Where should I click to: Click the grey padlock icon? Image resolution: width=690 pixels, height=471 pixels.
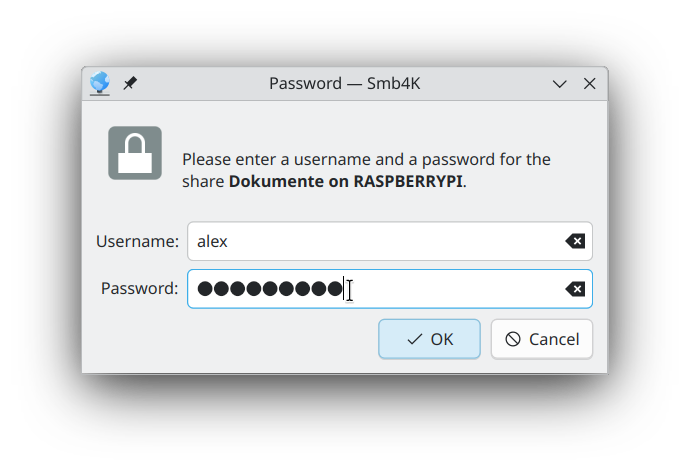tap(135, 153)
